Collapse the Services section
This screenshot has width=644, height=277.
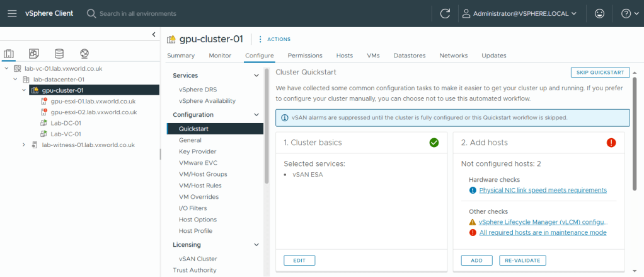click(256, 76)
